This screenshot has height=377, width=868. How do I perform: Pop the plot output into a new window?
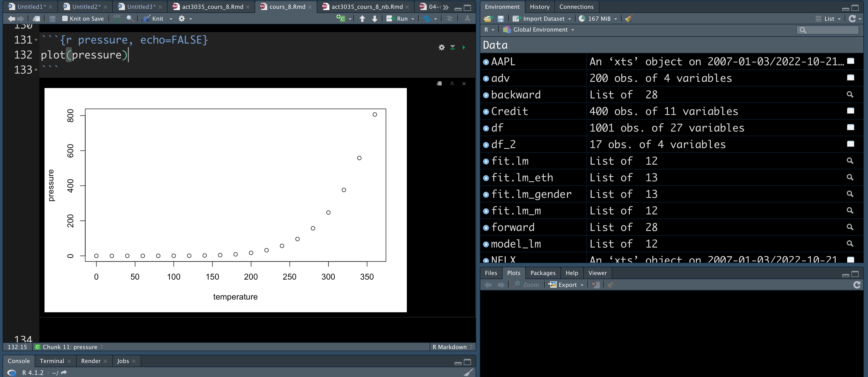pos(439,84)
